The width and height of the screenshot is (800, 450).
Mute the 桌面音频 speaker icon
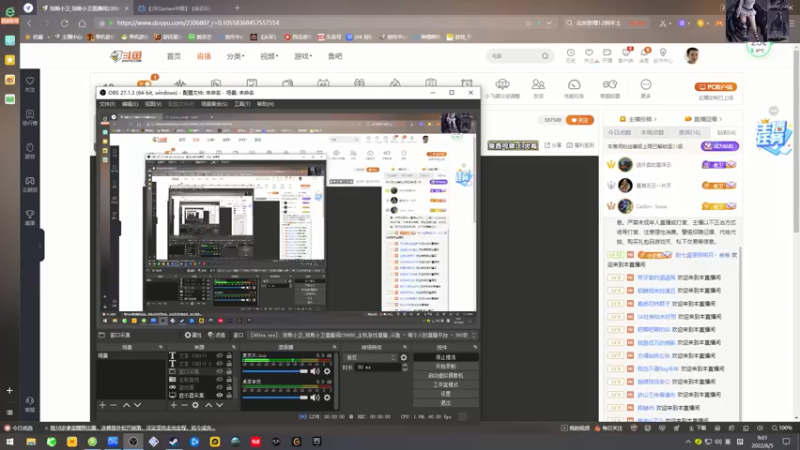[315, 397]
